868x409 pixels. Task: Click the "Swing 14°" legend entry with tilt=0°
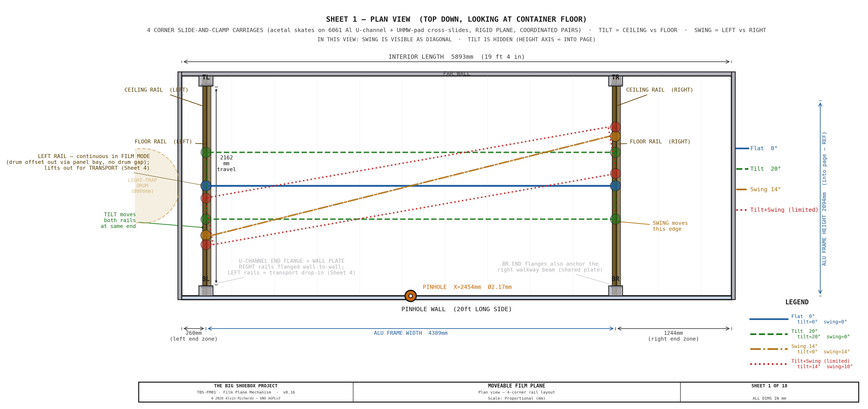[820, 349]
